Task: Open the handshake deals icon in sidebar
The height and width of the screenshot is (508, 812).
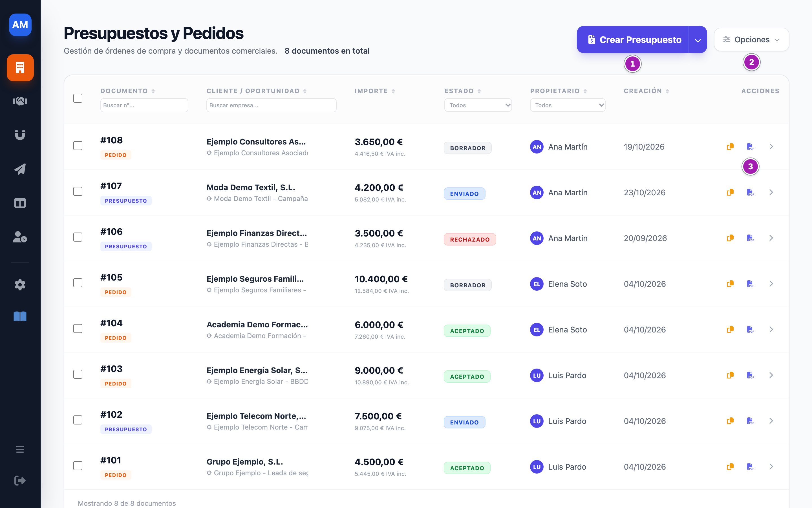Action: click(20, 101)
